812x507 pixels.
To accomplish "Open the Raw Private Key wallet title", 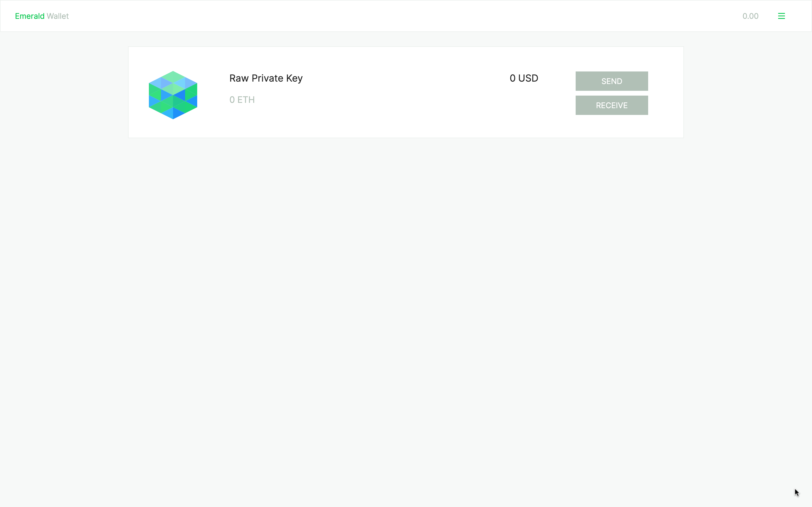I will pyautogui.click(x=266, y=78).
